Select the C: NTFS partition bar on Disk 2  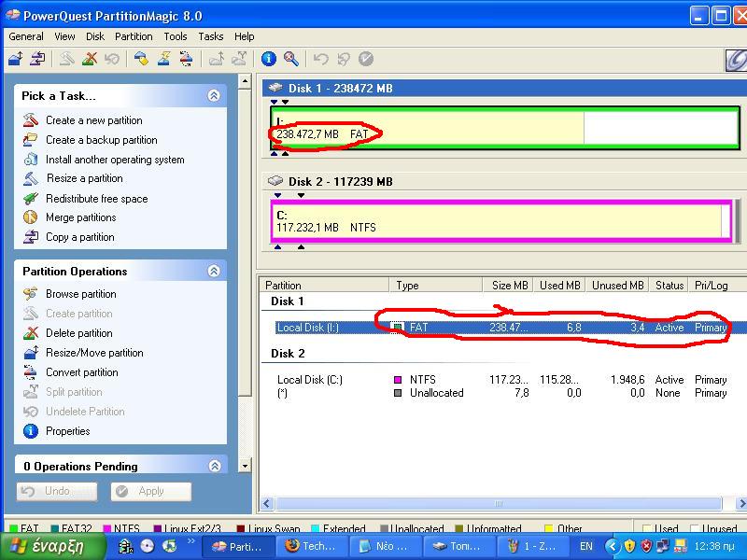click(500, 221)
